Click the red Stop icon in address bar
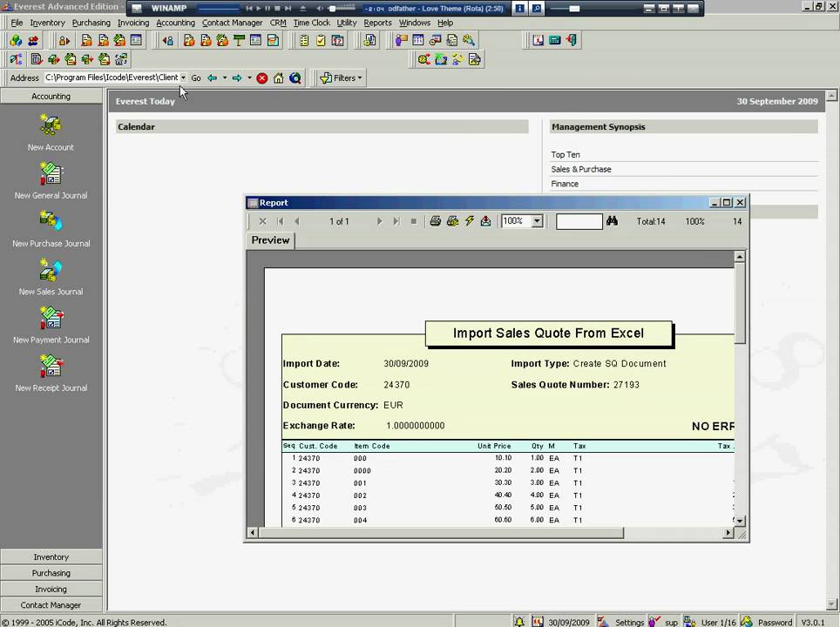 pyautogui.click(x=262, y=78)
